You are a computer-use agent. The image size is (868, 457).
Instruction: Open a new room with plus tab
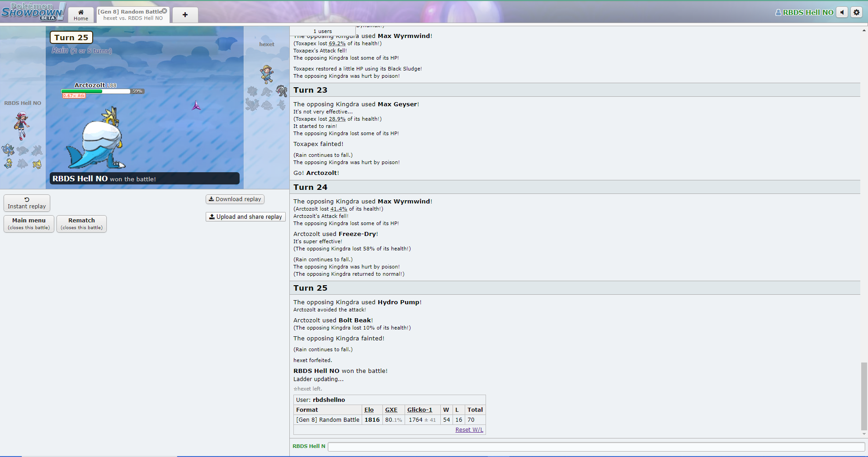click(185, 15)
